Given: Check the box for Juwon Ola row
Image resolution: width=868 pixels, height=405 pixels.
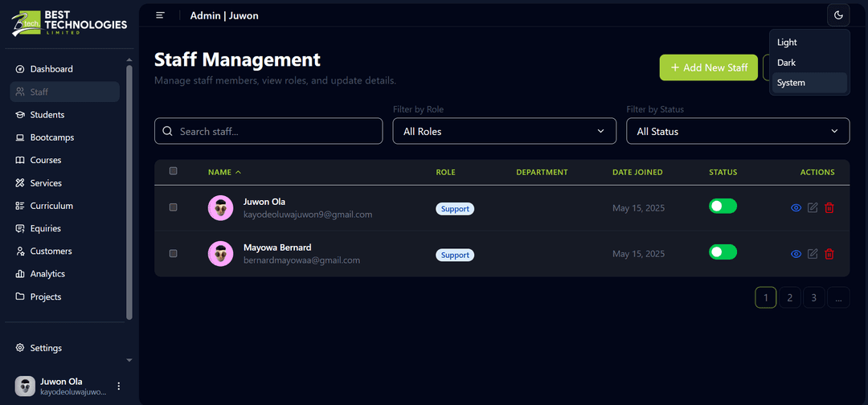Looking at the screenshot, I should tap(174, 207).
